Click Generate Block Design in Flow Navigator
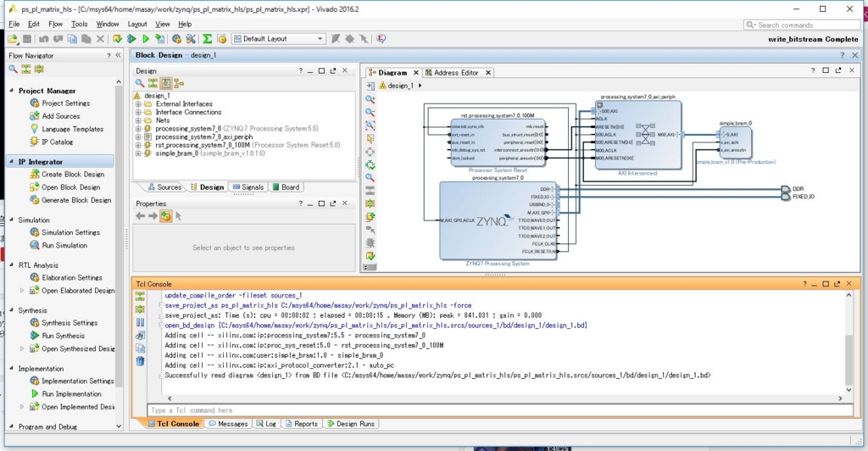 point(76,200)
